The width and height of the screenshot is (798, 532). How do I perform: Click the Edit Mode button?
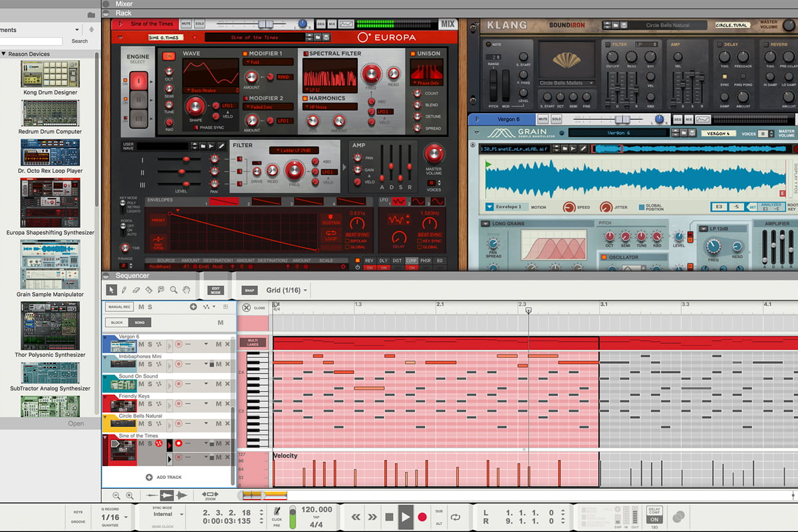[x=215, y=290]
